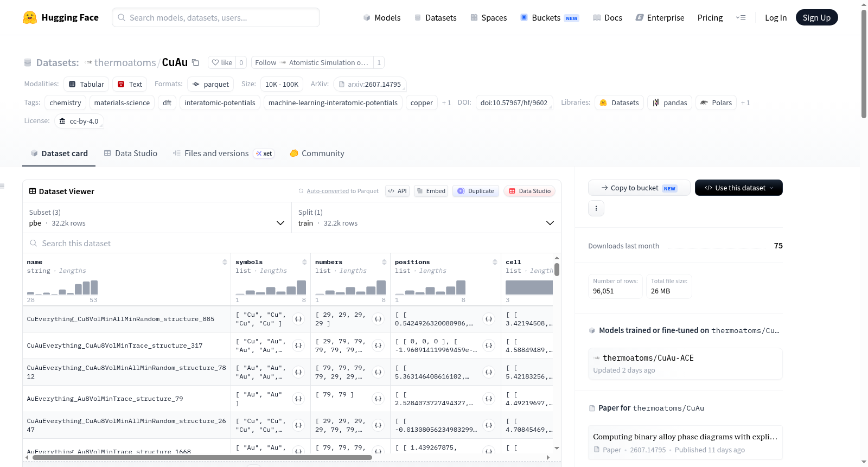
Task: Sort by the name column
Action: (x=225, y=262)
